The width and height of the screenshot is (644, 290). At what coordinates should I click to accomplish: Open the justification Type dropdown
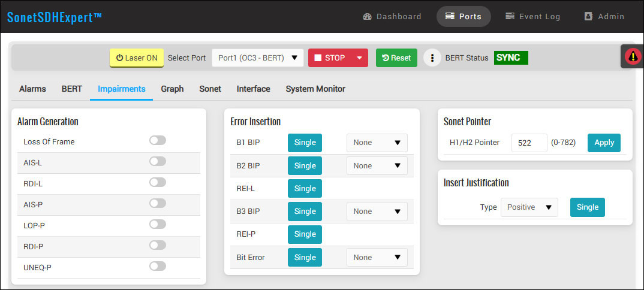coord(529,207)
